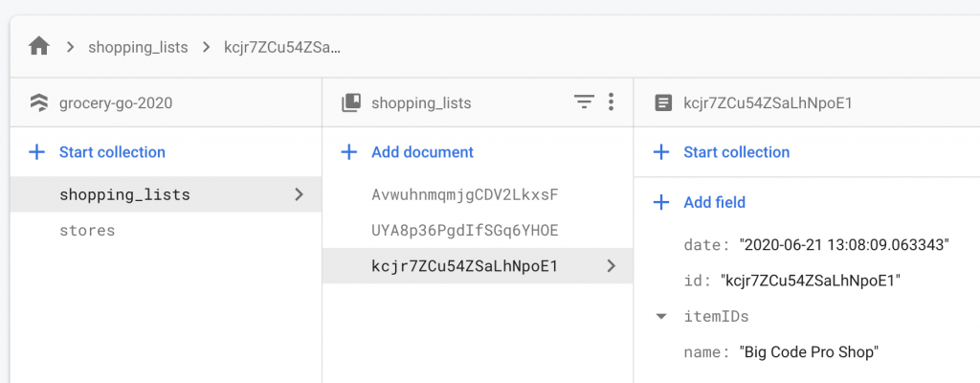
Task: Click the truncated kcjr7ZCu54ZSa breadcrumb item
Action: (282, 46)
